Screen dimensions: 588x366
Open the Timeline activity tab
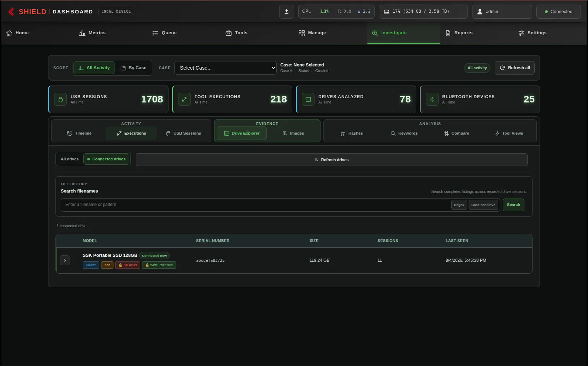click(80, 133)
